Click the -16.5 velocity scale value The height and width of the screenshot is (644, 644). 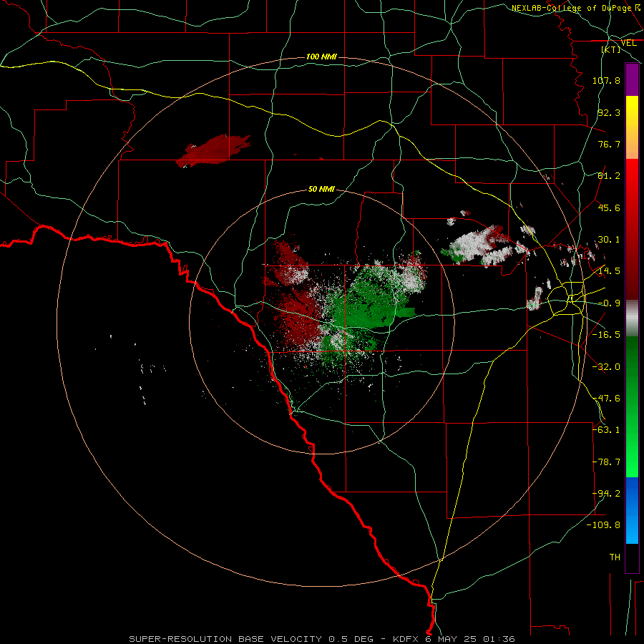point(606,335)
